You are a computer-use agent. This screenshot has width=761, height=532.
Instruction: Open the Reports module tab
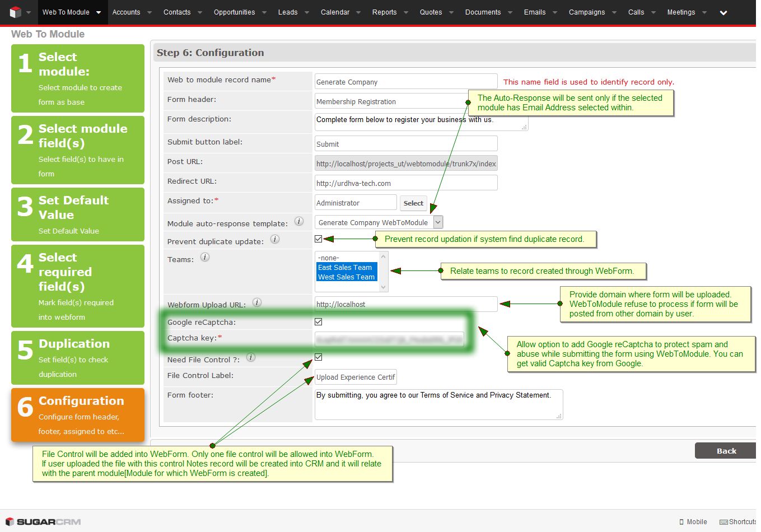[x=384, y=12]
